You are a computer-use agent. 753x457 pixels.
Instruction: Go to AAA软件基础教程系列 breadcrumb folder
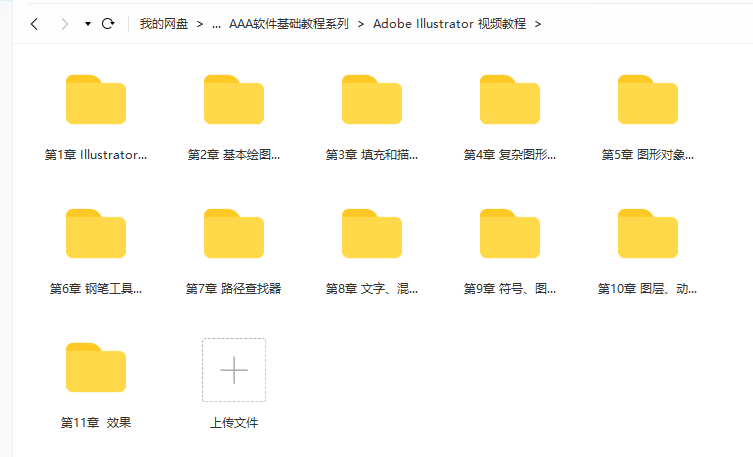point(289,24)
